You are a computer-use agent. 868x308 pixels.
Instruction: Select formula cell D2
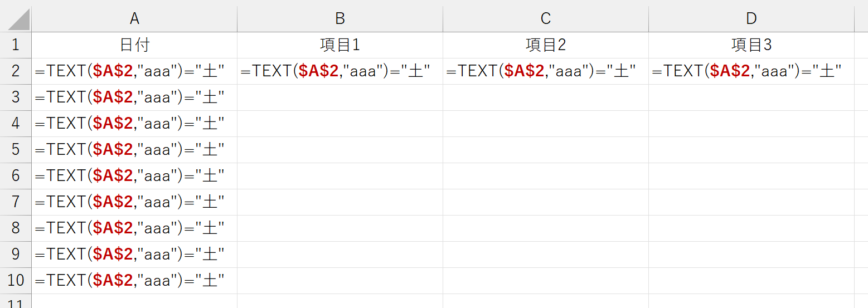pos(751,71)
